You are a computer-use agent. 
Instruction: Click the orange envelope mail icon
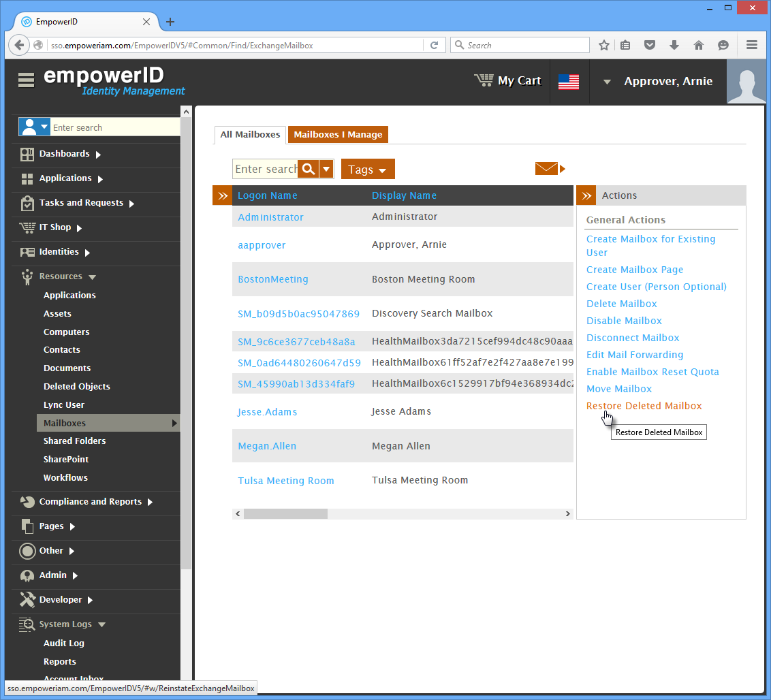546,169
